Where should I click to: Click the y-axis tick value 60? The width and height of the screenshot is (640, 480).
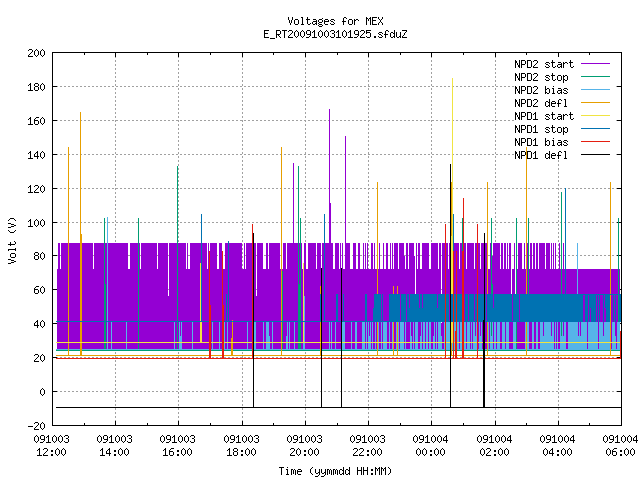click(39, 290)
